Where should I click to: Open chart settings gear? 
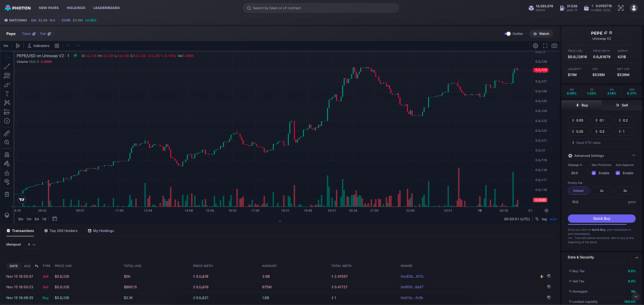tap(535, 46)
